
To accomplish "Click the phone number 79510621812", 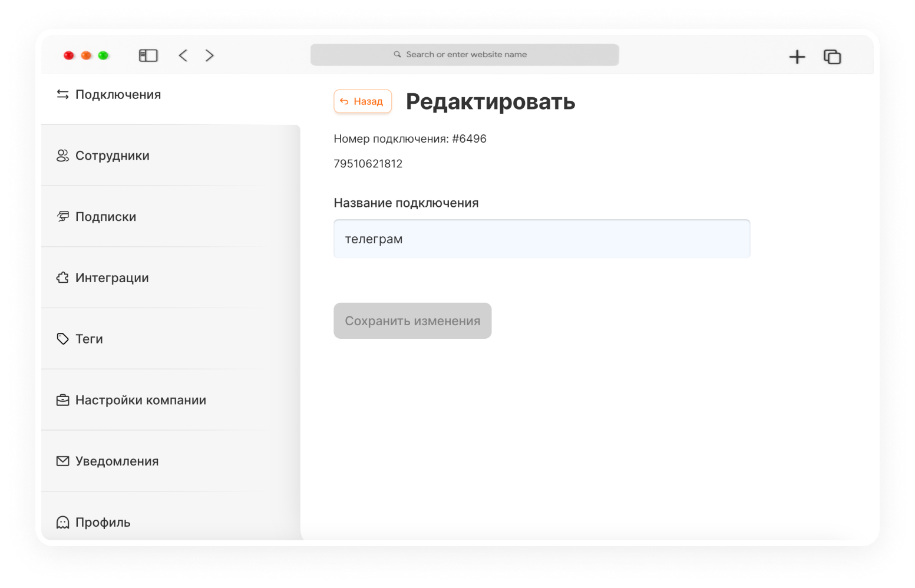I will click(x=368, y=164).
